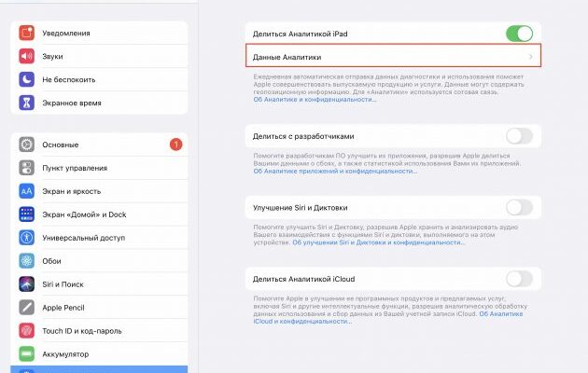Screen dimensions: 588x373
Task: Tap the Экранное время hourglass icon
Action: 26,103
